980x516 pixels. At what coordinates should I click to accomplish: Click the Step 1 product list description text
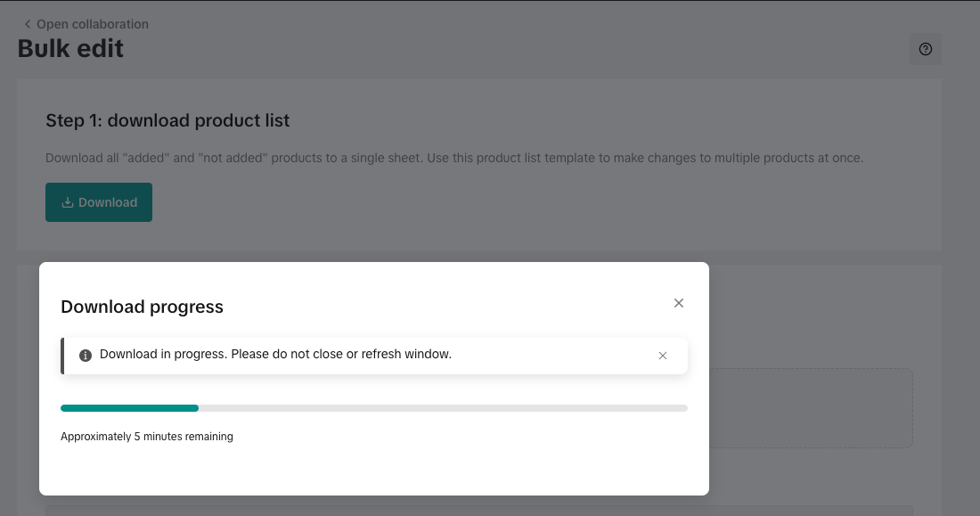point(454,158)
